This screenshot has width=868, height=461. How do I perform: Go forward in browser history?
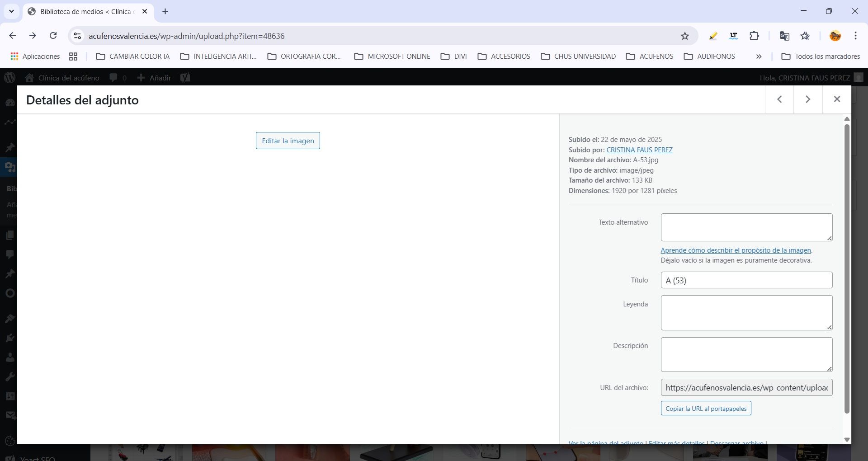[x=33, y=36]
